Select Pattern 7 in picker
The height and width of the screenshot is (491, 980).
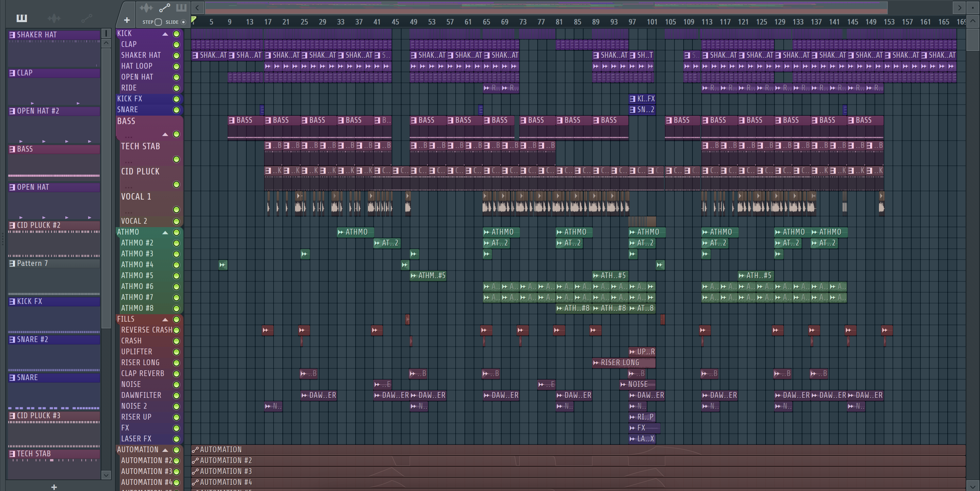[x=54, y=264]
